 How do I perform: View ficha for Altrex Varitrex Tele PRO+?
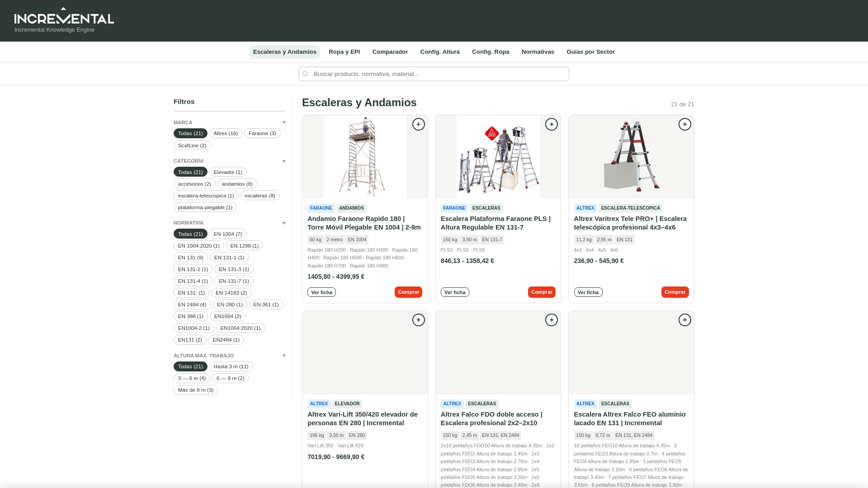tap(588, 292)
